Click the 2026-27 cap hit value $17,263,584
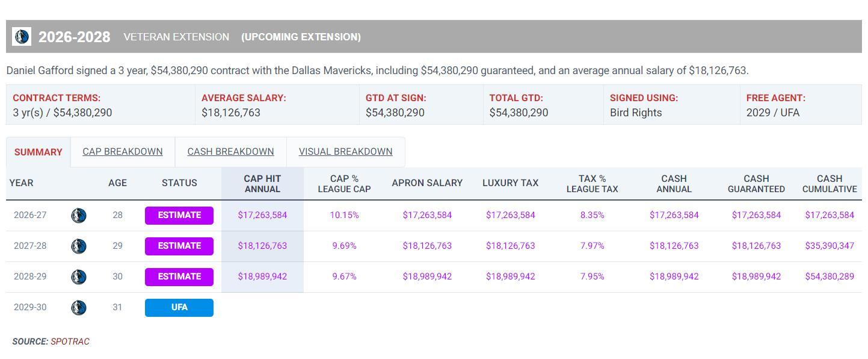The width and height of the screenshot is (868, 359). click(x=262, y=215)
